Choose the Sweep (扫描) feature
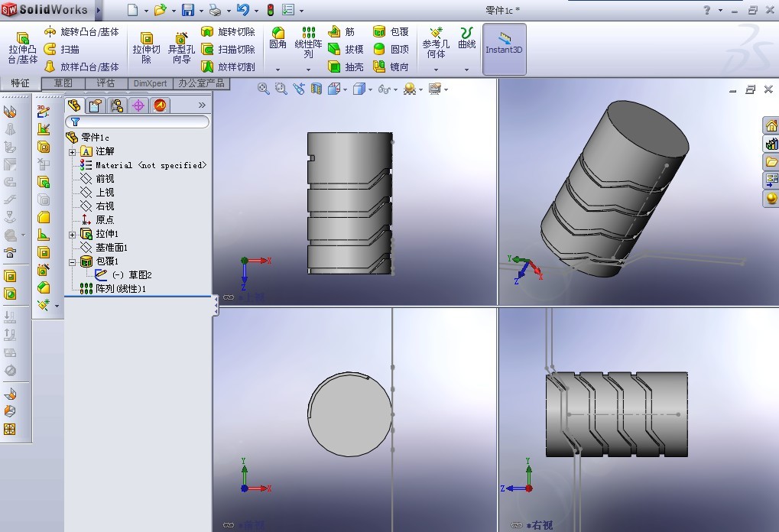 pos(62,49)
